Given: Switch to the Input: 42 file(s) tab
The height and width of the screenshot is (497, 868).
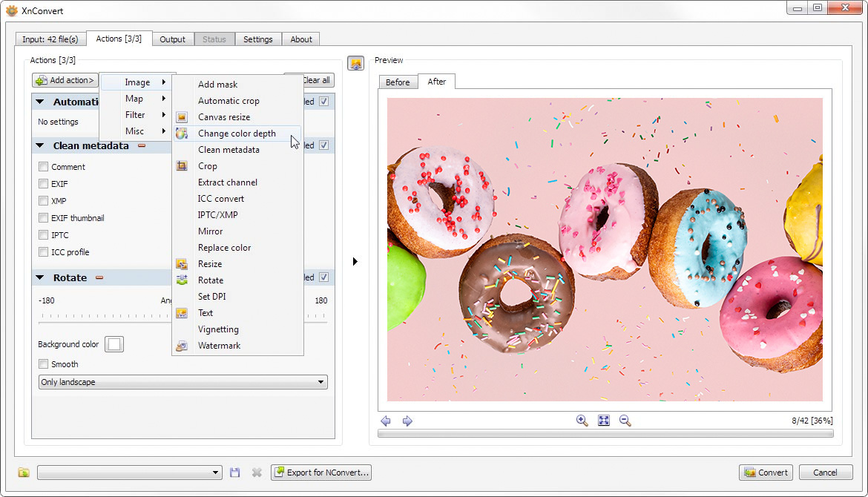Looking at the screenshot, I should tap(50, 39).
